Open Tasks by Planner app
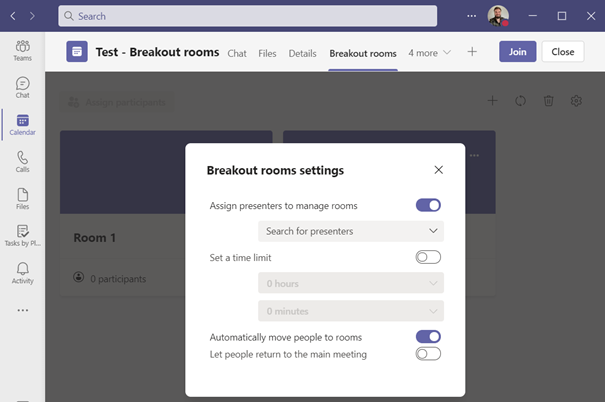Image resolution: width=605 pixels, height=402 pixels. (x=22, y=236)
